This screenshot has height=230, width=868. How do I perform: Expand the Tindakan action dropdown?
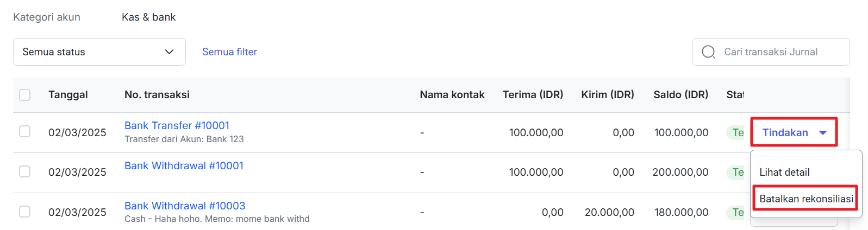click(794, 132)
